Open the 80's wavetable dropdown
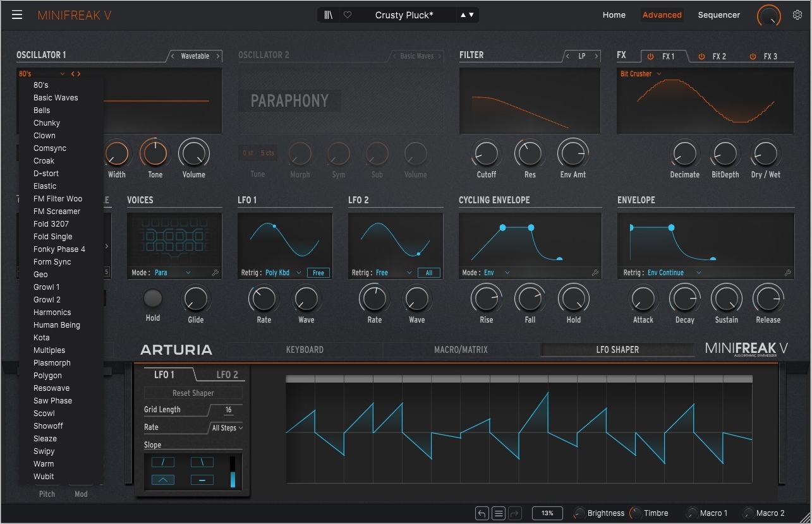This screenshot has width=812, height=524. (42, 74)
